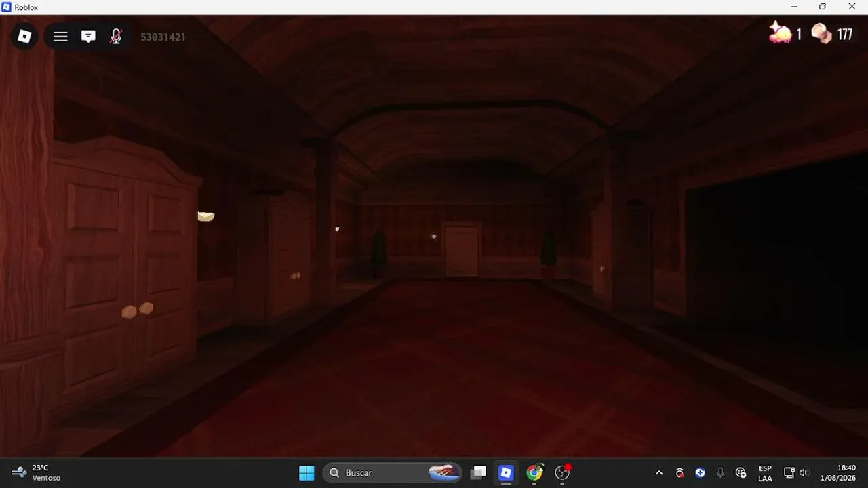Image resolution: width=868 pixels, height=488 pixels.
Task: Click the currency amount 177
Action: 845,34
